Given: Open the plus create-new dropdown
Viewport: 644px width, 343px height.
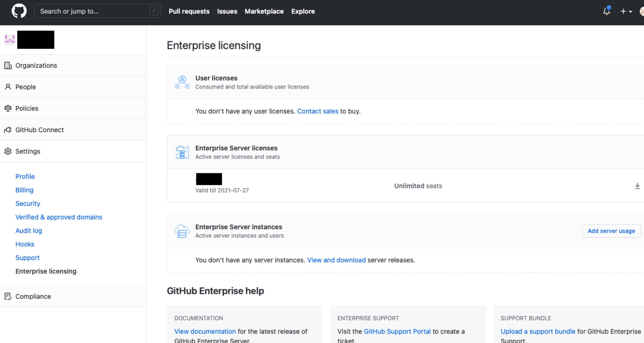Looking at the screenshot, I should tap(626, 11).
